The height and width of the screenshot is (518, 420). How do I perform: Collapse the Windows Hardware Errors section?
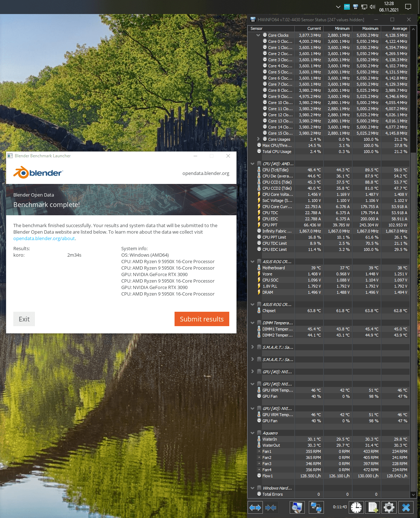pyautogui.click(x=253, y=488)
